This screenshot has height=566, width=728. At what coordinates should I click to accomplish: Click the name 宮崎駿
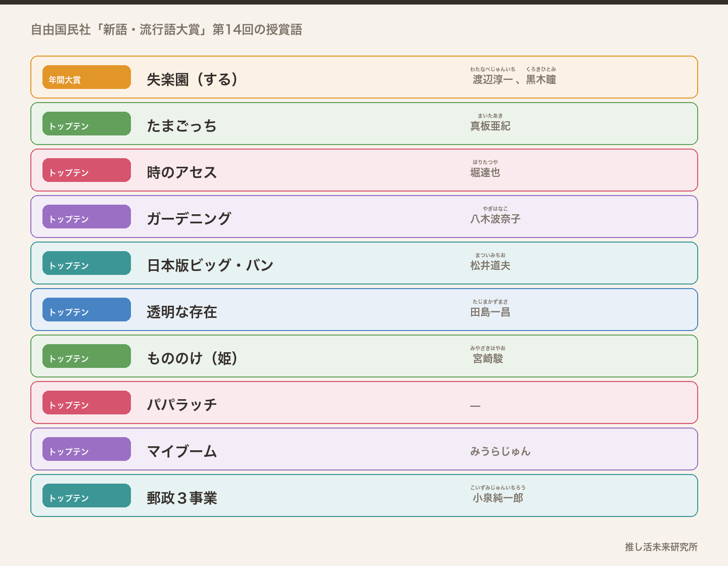tap(488, 358)
